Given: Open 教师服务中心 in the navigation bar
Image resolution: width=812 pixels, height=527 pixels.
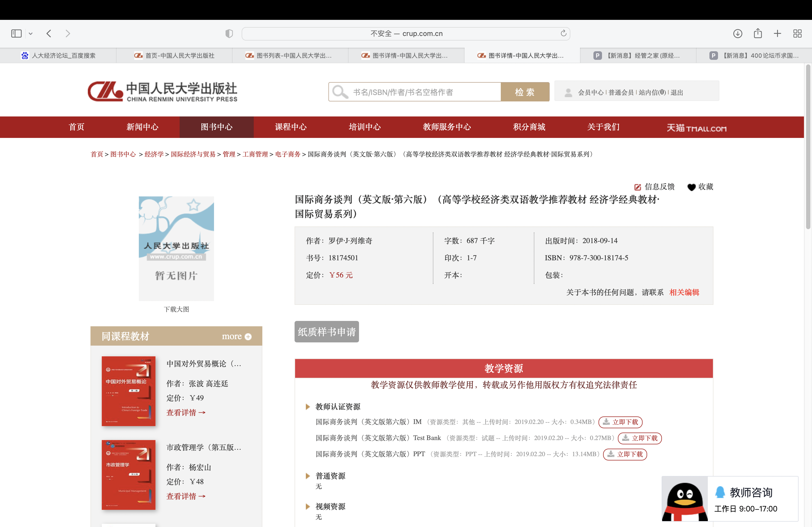Looking at the screenshot, I should (447, 127).
